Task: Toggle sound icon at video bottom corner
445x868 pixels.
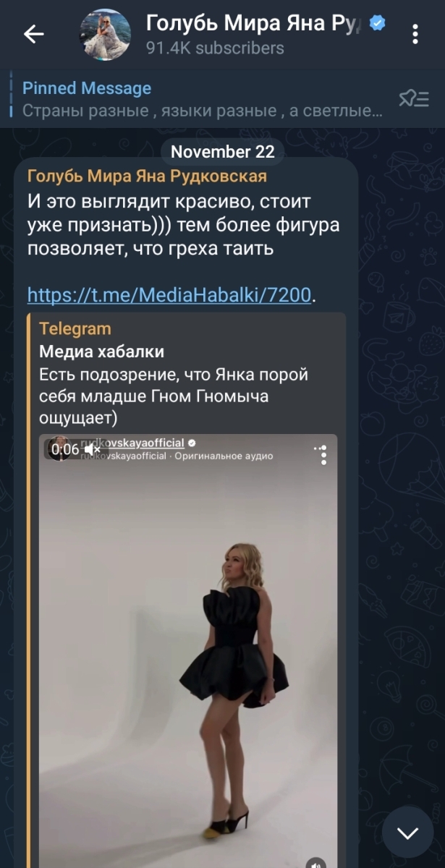Action: [315, 864]
